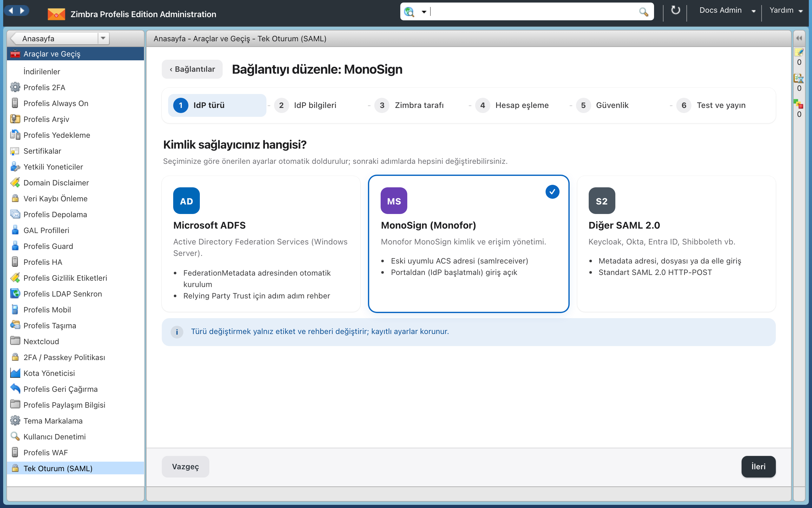
Task: Select the MonoSign (Monofor) provider card
Action: click(x=468, y=244)
